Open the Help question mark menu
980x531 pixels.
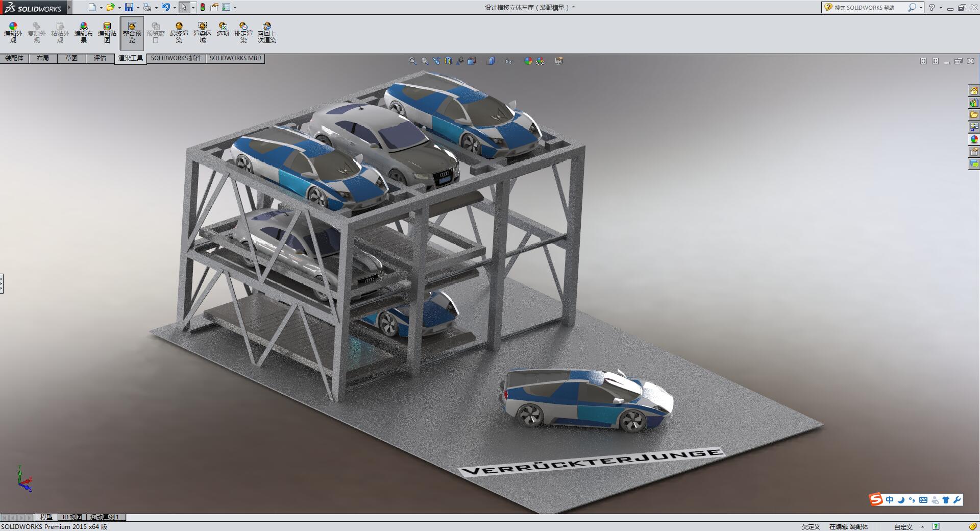(932, 7)
